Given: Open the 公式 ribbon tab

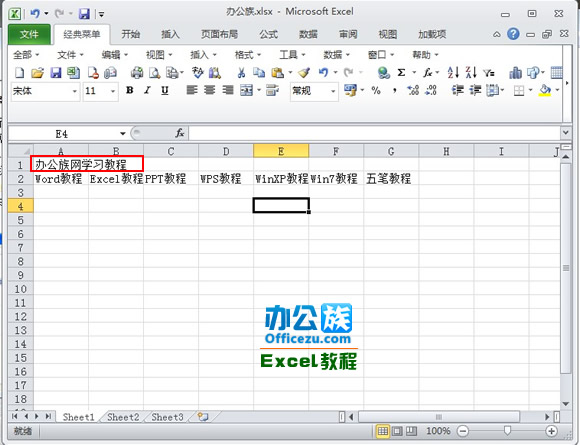Looking at the screenshot, I should [x=269, y=34].
